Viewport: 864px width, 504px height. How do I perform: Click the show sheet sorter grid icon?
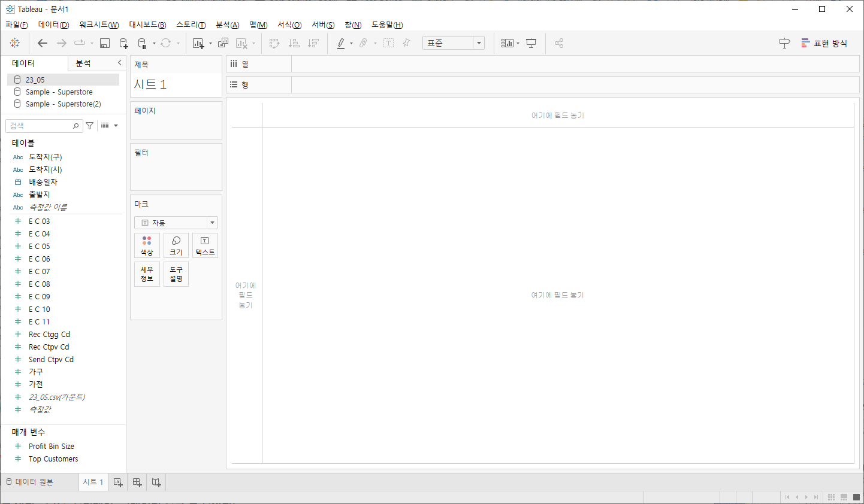[831, 497]
